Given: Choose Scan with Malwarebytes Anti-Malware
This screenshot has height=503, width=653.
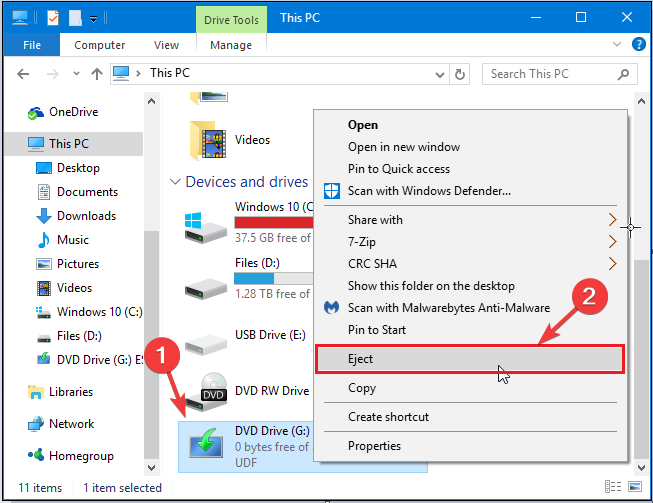Looking at the screenshot, I should (x=470, y=308).
